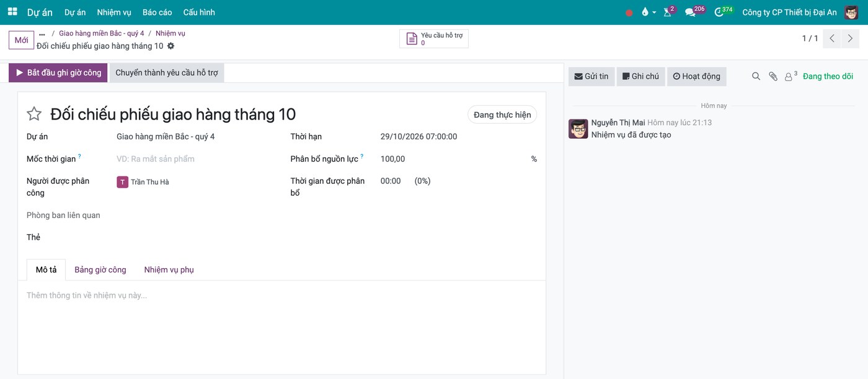Open the Yêu cầu hỗ trợ stat button

point(434,38)
